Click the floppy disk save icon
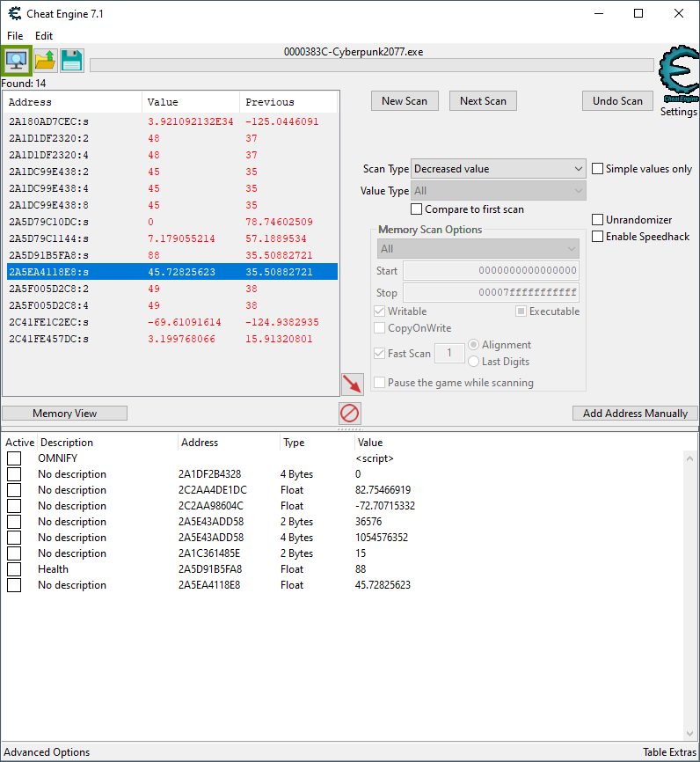 (x=72, y=61)
